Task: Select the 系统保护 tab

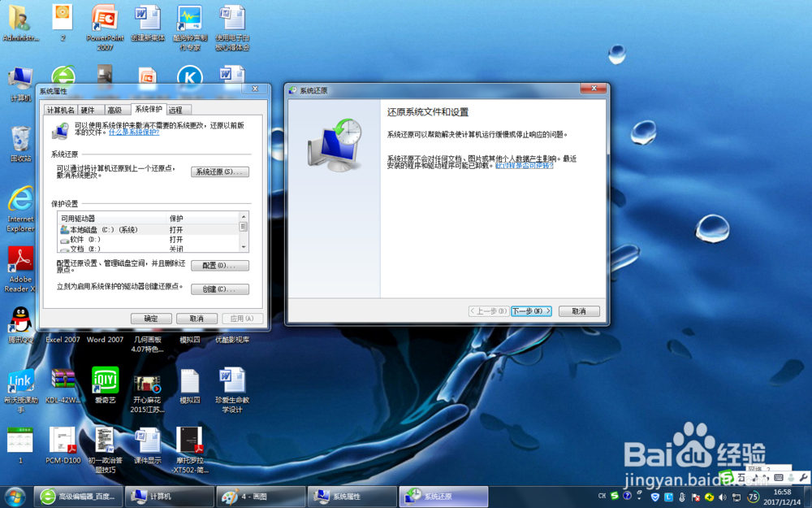Action: 149,110
